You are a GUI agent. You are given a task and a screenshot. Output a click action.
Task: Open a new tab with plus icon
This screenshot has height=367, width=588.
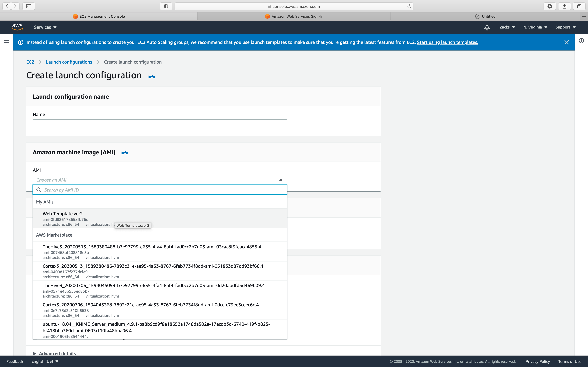pyautogui.click(x=584, y=17)
